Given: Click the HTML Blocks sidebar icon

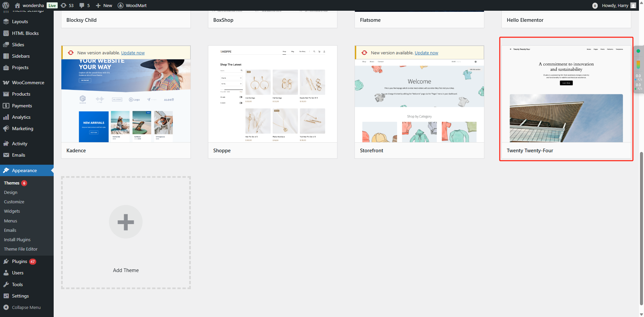Looking at the screenshot, I should click(x=6, y=33).
